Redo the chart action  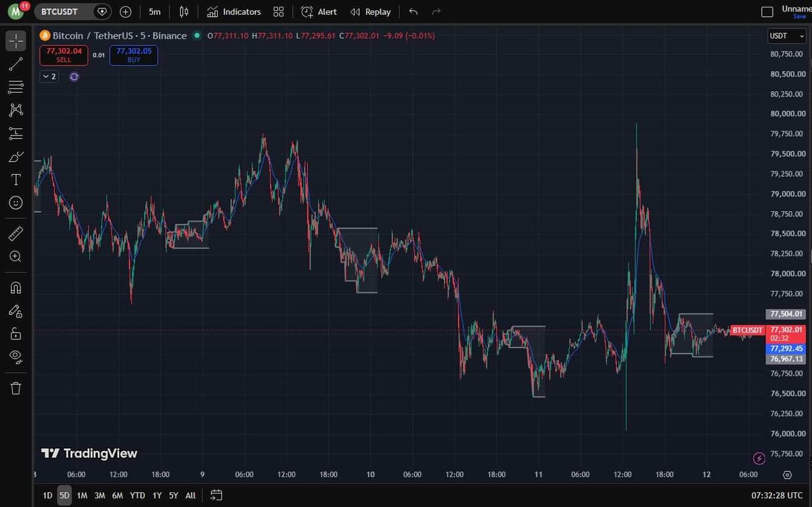(x=436, y=12)
